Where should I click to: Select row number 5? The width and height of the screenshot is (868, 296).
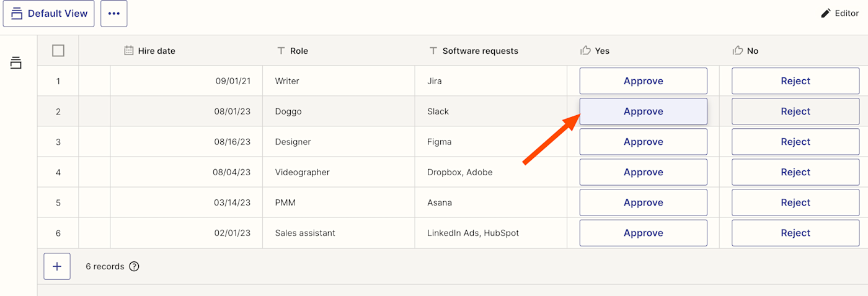tap(58, 202)
